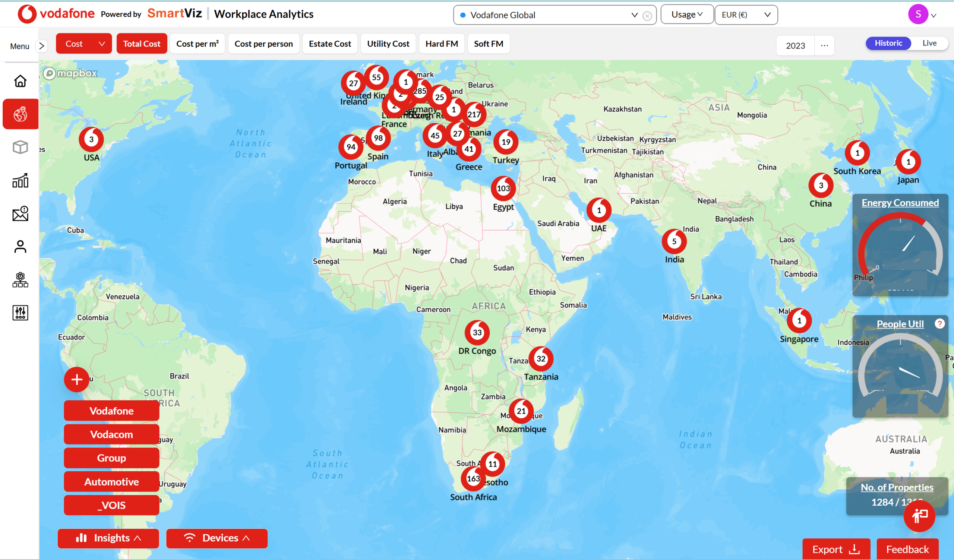
Task: Expand the Insights panel
Action: coord(108,538)
